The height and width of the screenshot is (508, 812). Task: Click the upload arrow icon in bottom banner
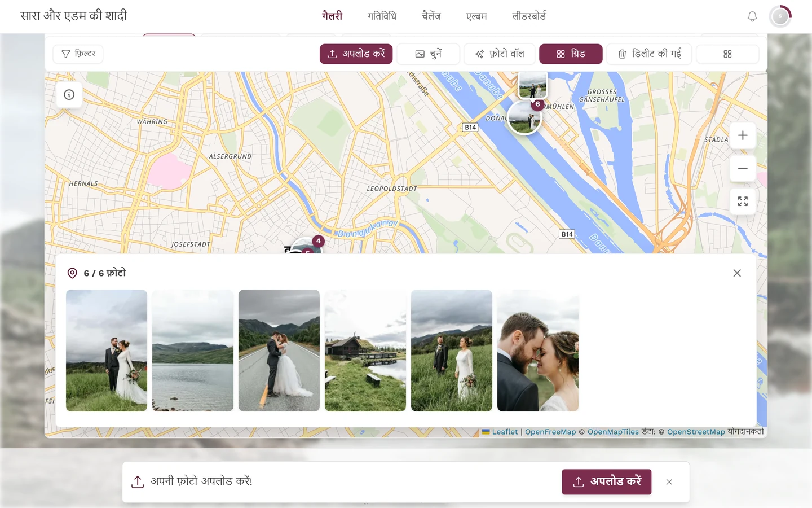click(x=138, y=482)
